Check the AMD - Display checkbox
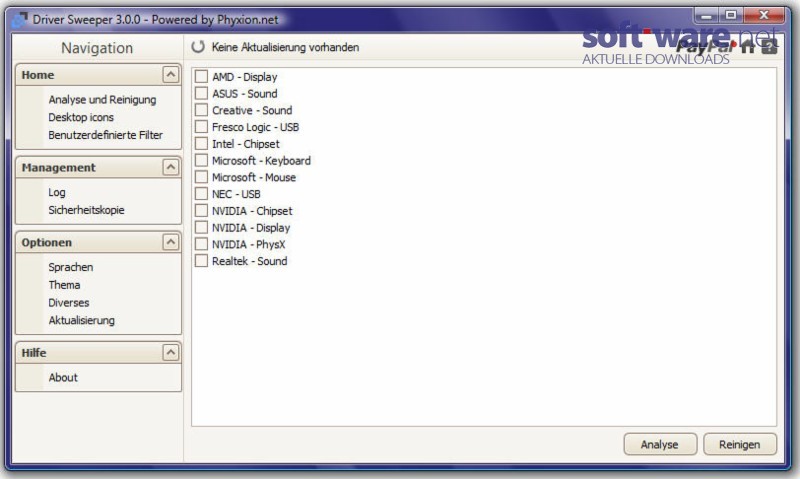Viewport: 800px width, 479px height. [x=202, y=77]
